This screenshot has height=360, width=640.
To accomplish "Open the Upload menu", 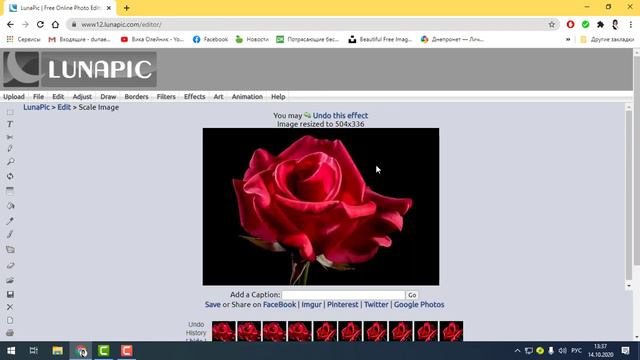I will (14, 97).
